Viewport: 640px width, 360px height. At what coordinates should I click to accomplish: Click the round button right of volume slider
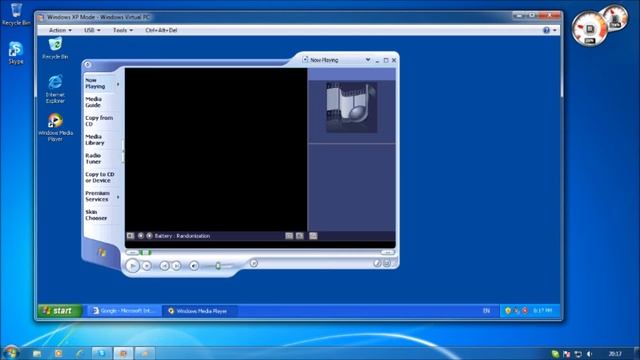coord(253,263)
